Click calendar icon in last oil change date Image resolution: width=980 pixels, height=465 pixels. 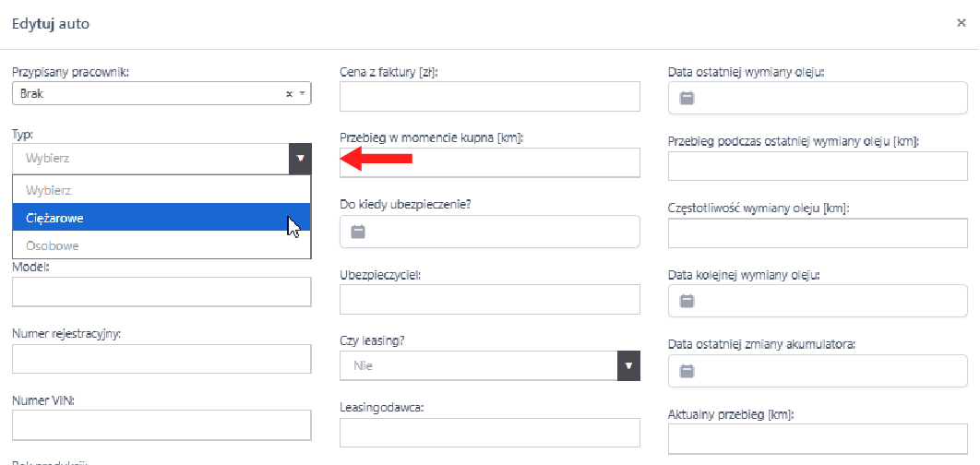tap(687, 97)
